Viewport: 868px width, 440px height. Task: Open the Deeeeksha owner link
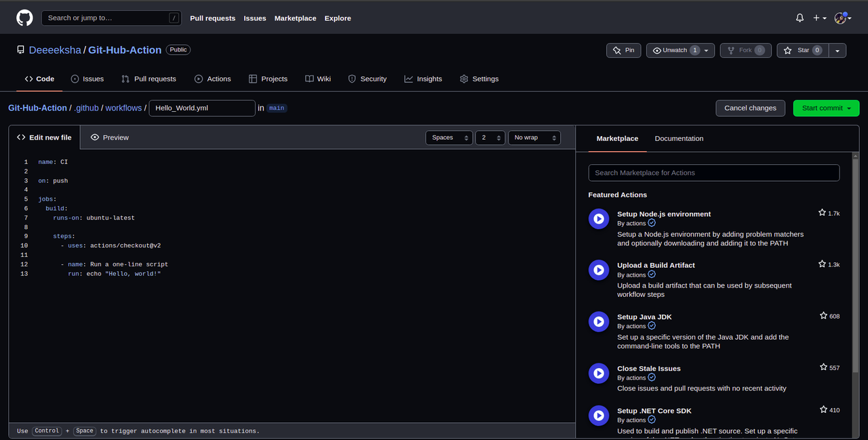pos(55,50)
